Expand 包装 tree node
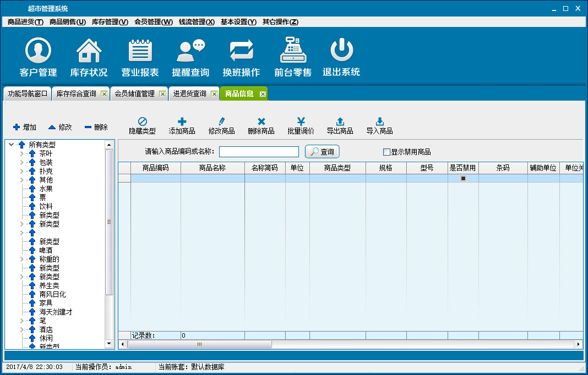Viewport: 588px width, 375px height. tap(22, 162)
